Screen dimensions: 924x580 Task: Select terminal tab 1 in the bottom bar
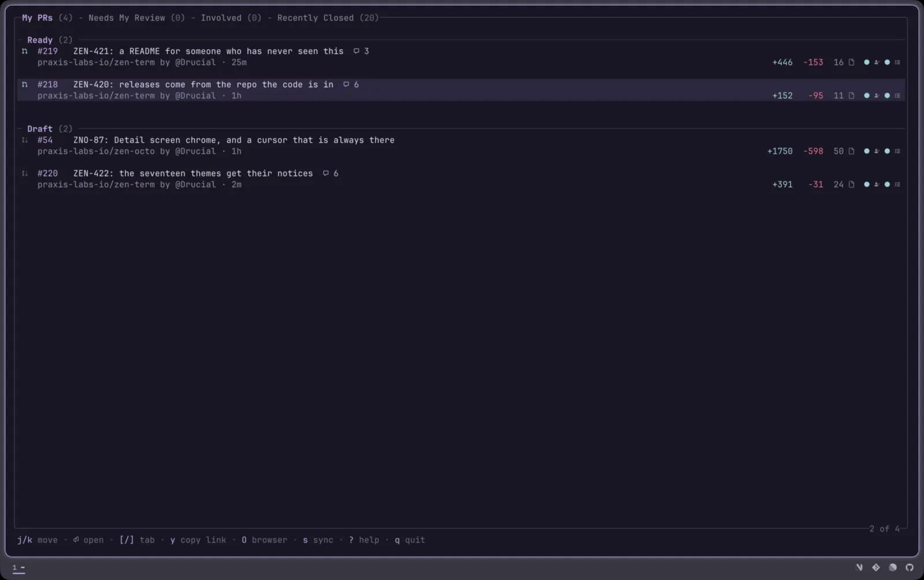point(18,568)
